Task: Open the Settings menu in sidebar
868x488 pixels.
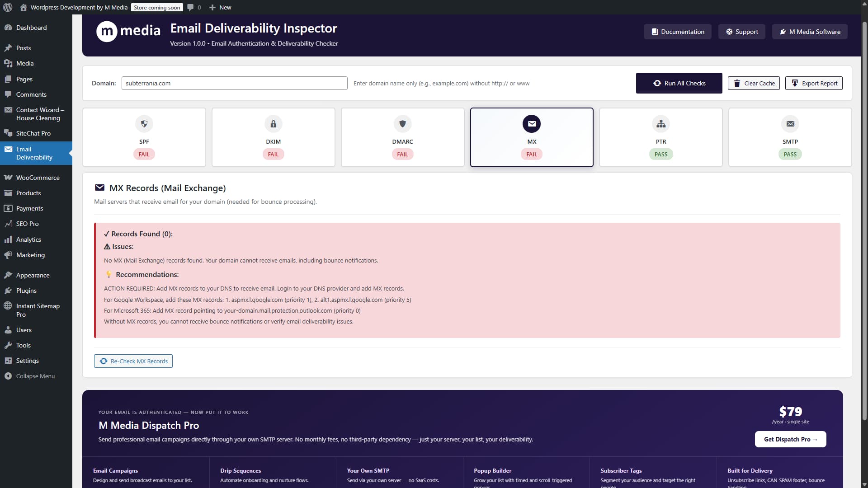Action: point(26,361)
